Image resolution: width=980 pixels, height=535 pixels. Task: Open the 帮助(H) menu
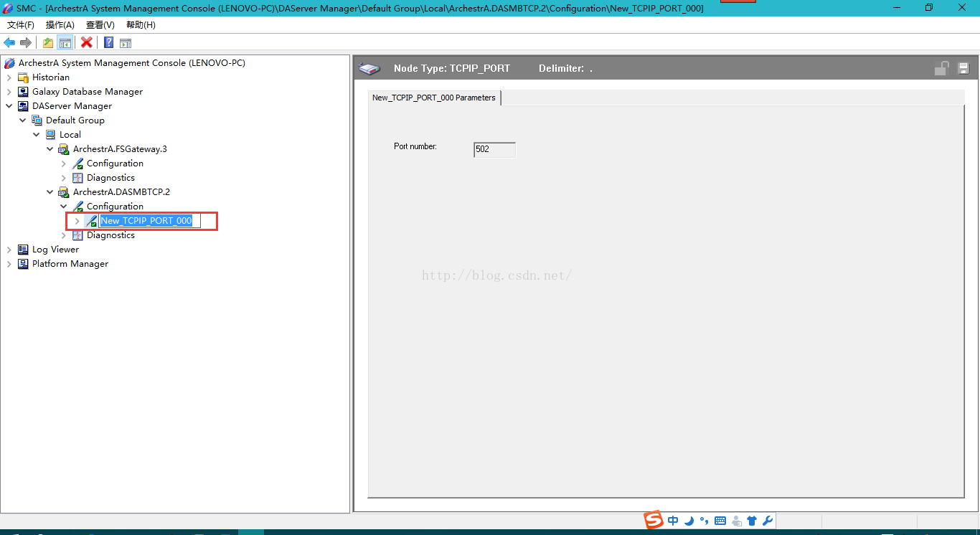coord(141,25)
